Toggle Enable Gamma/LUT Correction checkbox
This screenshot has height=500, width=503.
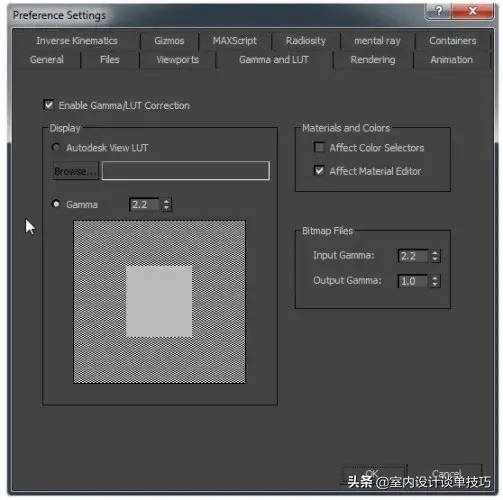[x=49, y=105]
